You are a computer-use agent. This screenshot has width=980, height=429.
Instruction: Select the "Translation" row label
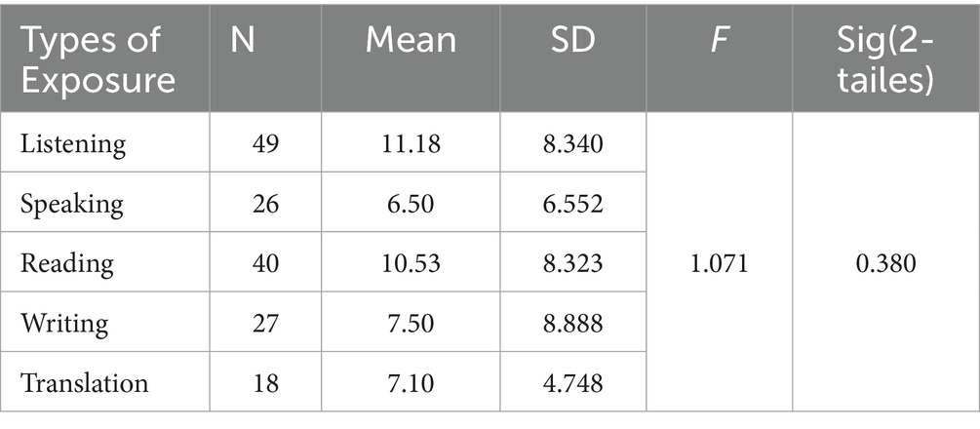85,383
